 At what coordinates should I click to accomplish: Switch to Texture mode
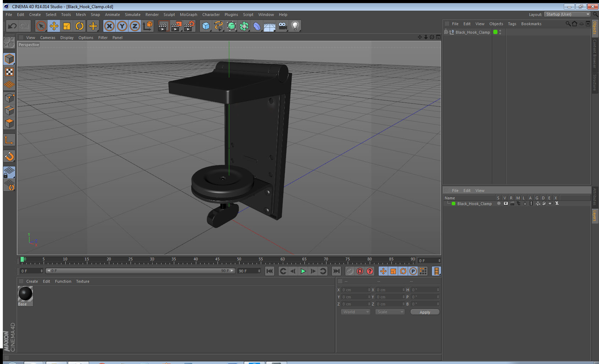[x=9, y=72]
